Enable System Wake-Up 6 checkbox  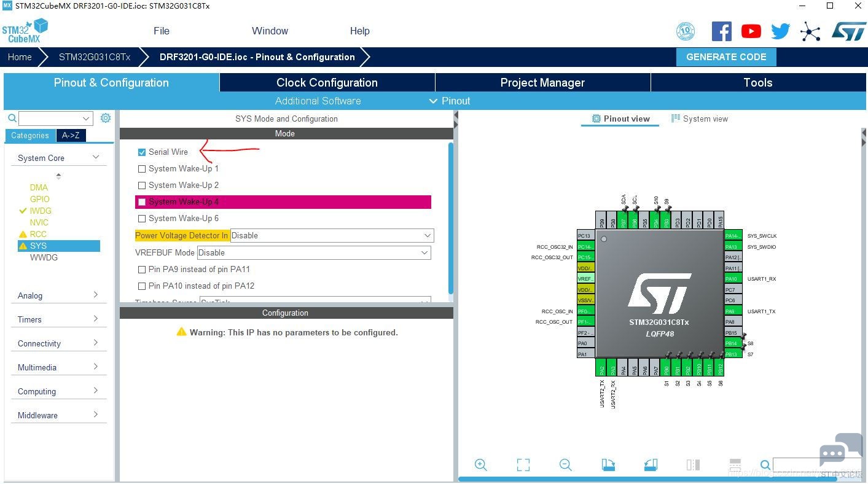click(x=142, y=219)
